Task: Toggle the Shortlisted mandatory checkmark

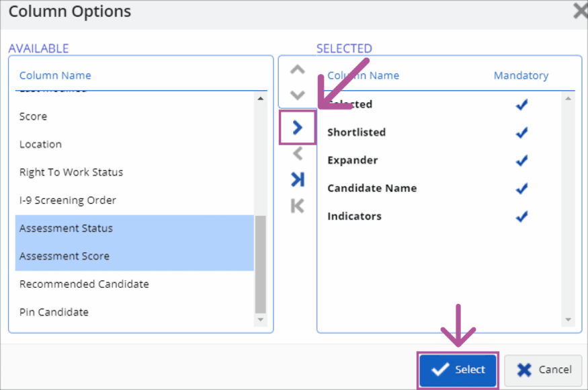Action: (521, 132)
